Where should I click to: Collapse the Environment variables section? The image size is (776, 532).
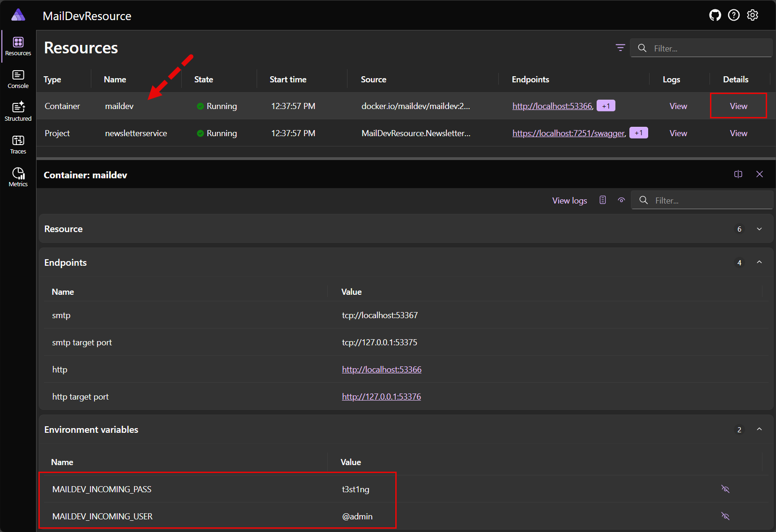(759, 430)
